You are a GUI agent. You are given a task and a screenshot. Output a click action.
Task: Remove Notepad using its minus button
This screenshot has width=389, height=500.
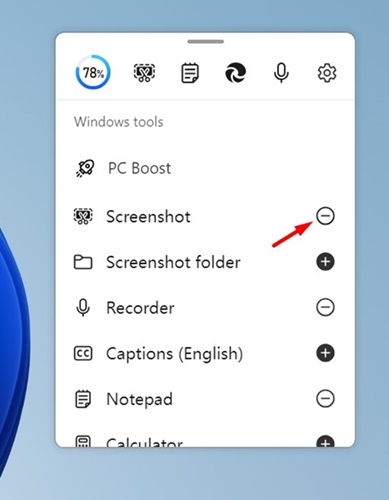325,399
